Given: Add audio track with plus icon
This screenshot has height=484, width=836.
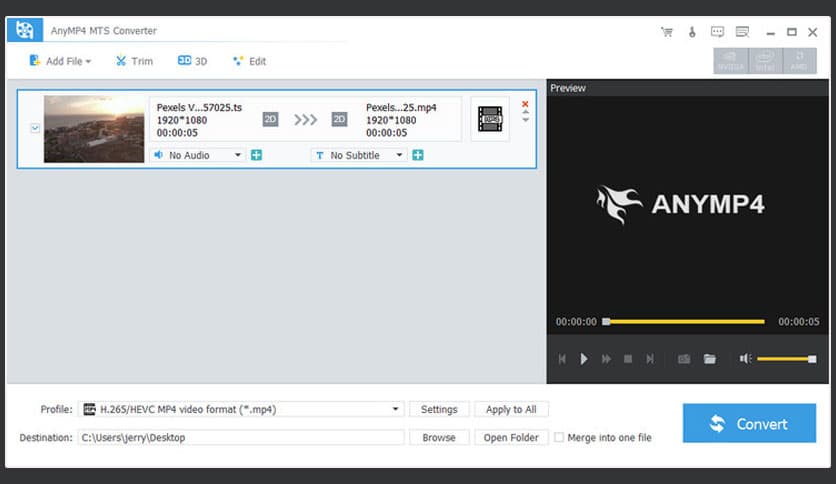Looking at the screenshot, I should tap(256, 155).
